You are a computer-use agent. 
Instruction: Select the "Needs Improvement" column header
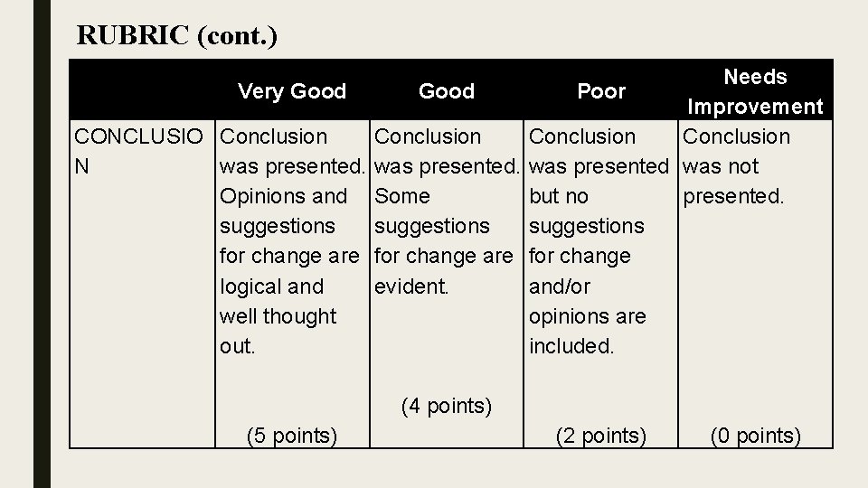click(x=755, y=91)
